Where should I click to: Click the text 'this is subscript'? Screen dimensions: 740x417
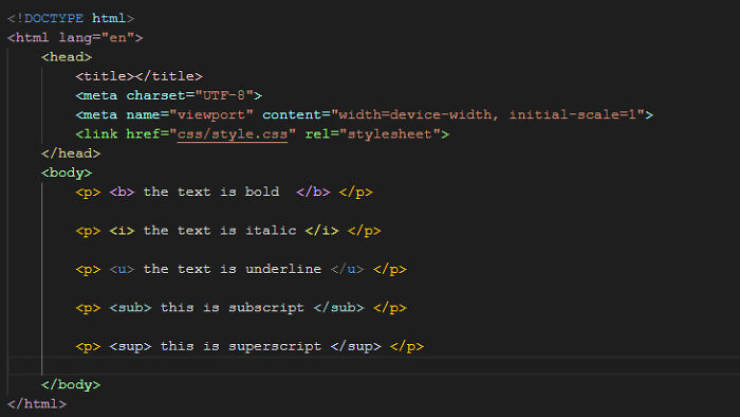coord(232,308)
